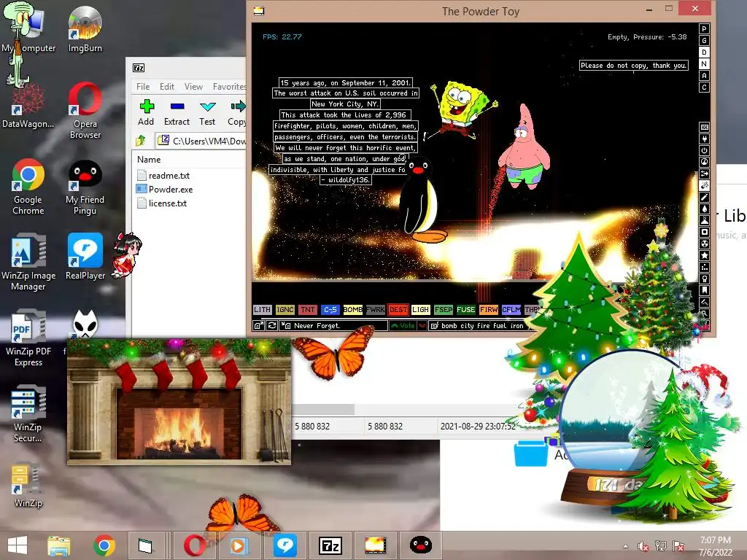Open the Favorites bookmark menu icon
This screenshot has height=560, width=747.
pos(704,290)
